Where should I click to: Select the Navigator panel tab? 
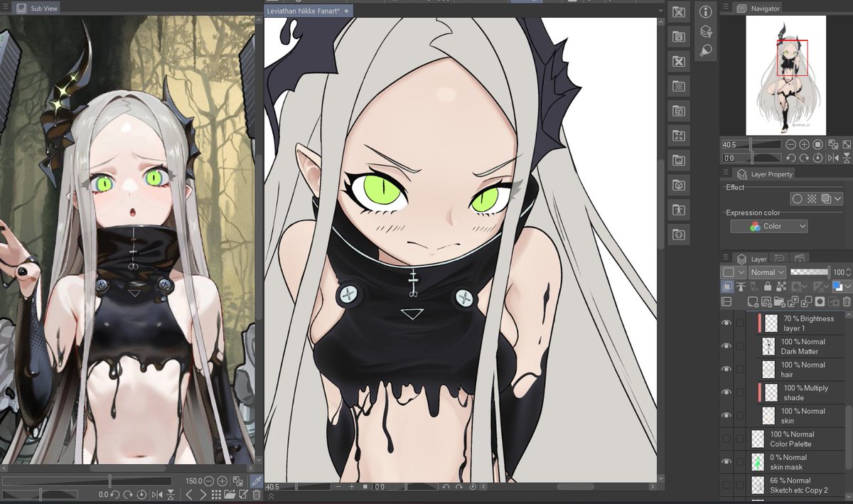tap(758, 8)
